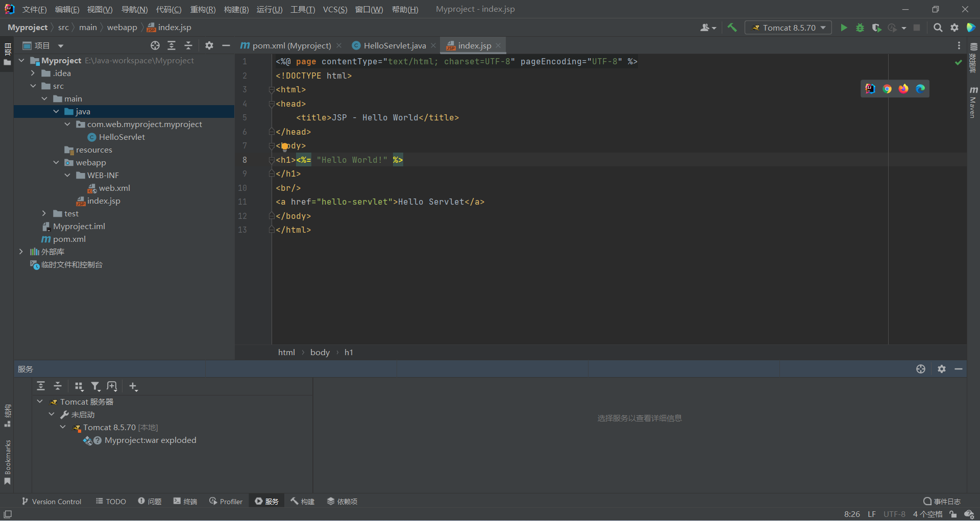
Task: Expand all services icon in Services toolbar
Action: point(41,386)
